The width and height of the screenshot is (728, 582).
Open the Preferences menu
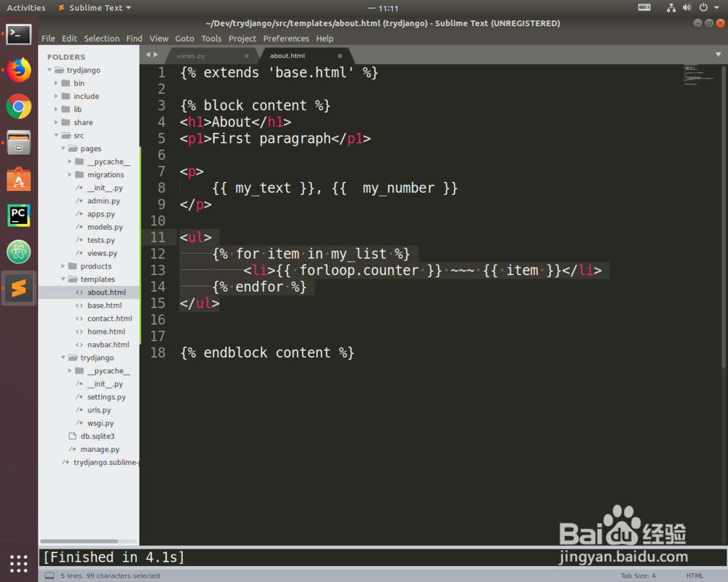coord(286,39)
